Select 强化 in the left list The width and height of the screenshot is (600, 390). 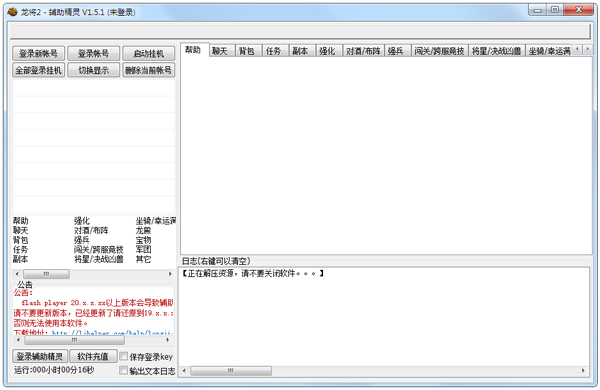pos(82,221)
